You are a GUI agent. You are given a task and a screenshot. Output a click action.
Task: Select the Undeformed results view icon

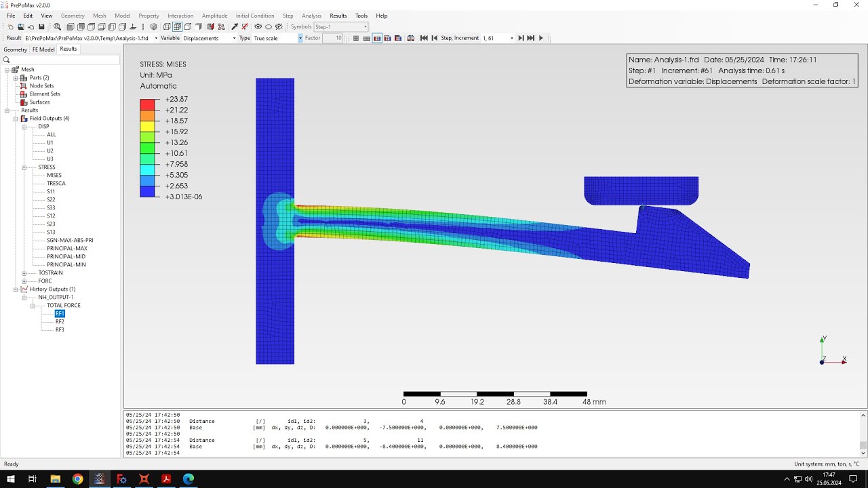[356, 38]
